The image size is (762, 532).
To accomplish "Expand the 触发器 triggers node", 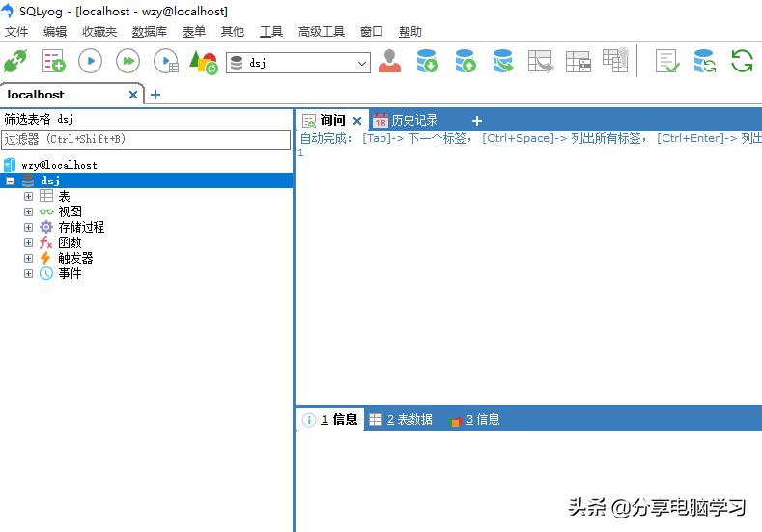I will click(28, 258).
